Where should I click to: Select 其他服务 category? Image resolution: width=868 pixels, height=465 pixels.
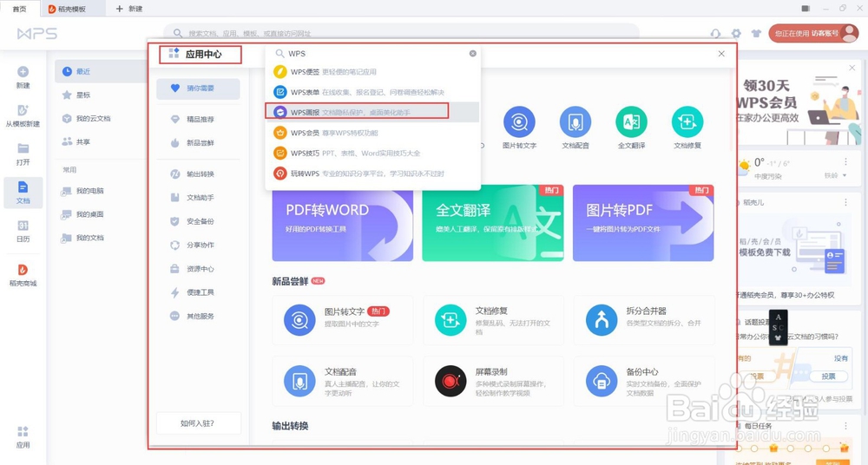point(198,316)
